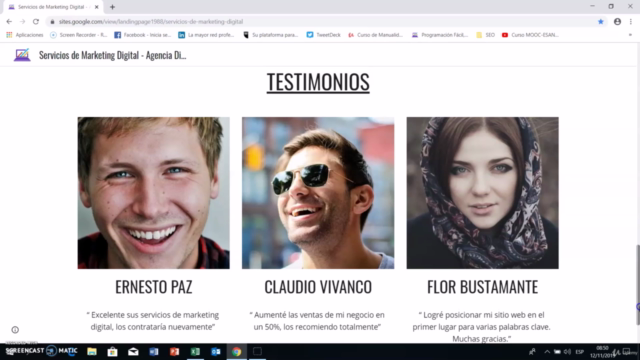
Task: Open the Programación Fácil bookmark
Action: pyautogui.click(x=440, y=35)
